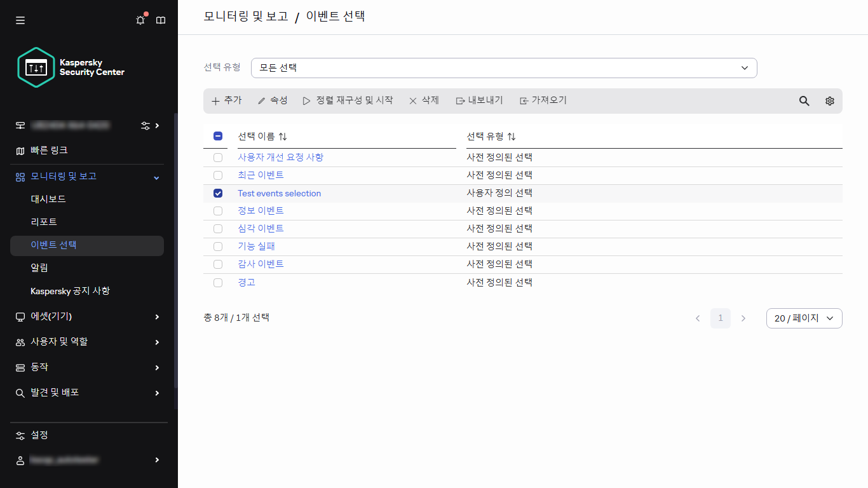The height and width of the screenshot is (488, 868).
Task: Click the search magnifier in the toolbar
Action: tap(804, 100)
